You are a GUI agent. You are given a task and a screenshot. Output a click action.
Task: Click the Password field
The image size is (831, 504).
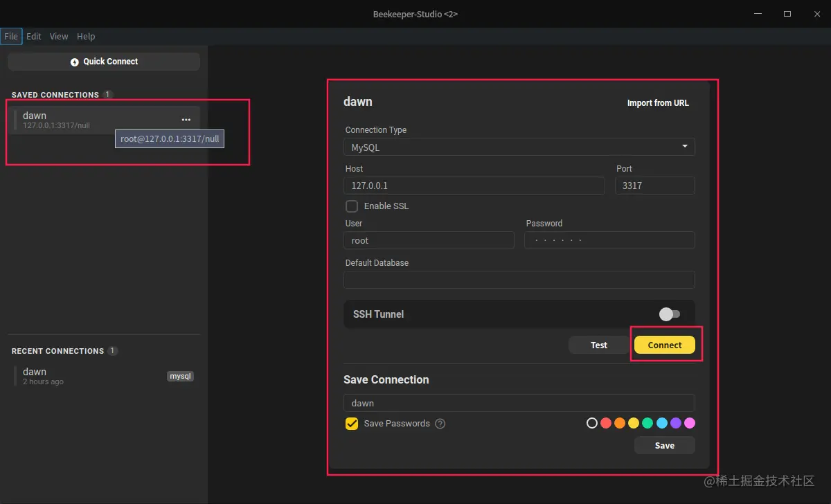609,240
